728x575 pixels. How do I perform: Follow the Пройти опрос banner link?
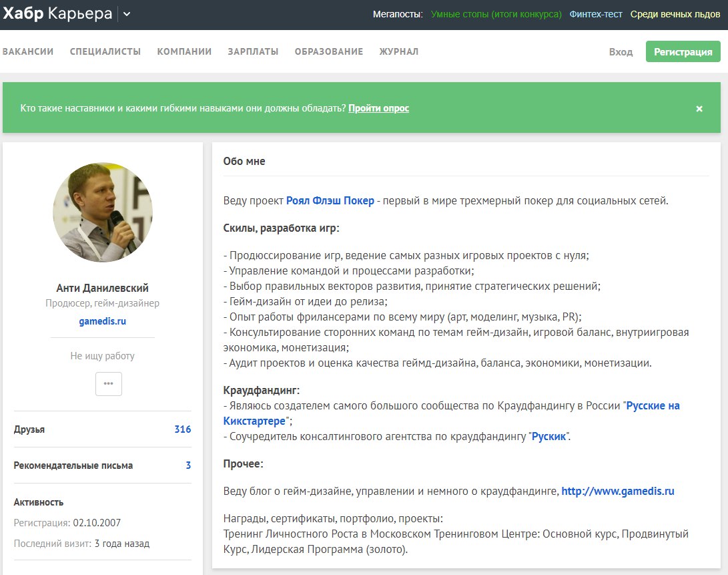[x=378, y=108]
